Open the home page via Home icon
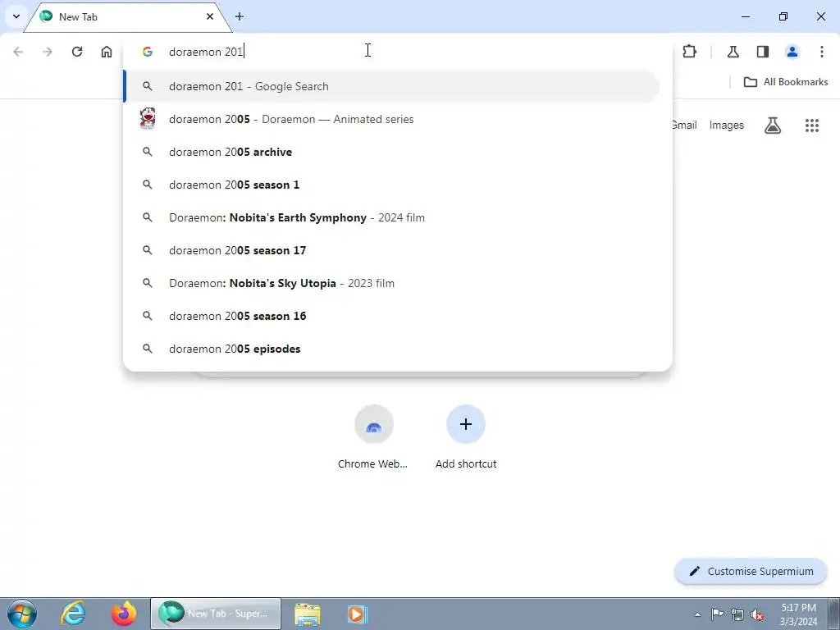The height and width of the screenshot is (630, 840). (x=107, y=52)
